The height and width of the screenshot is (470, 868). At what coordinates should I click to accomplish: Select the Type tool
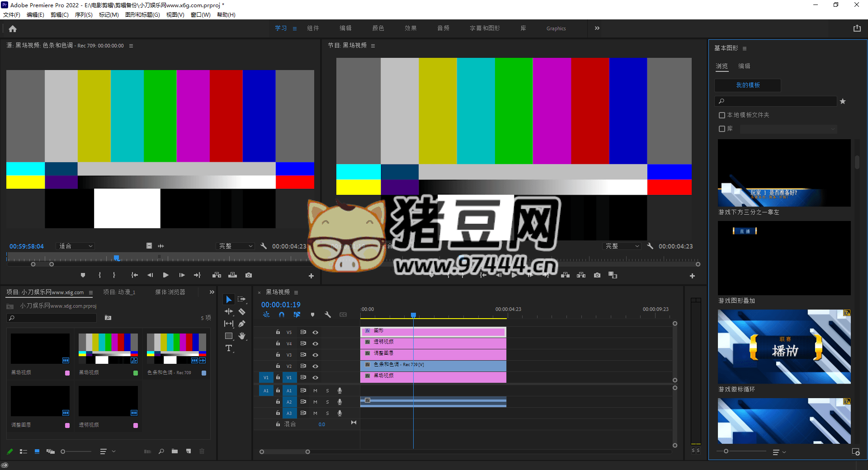(x=229, y=348)
